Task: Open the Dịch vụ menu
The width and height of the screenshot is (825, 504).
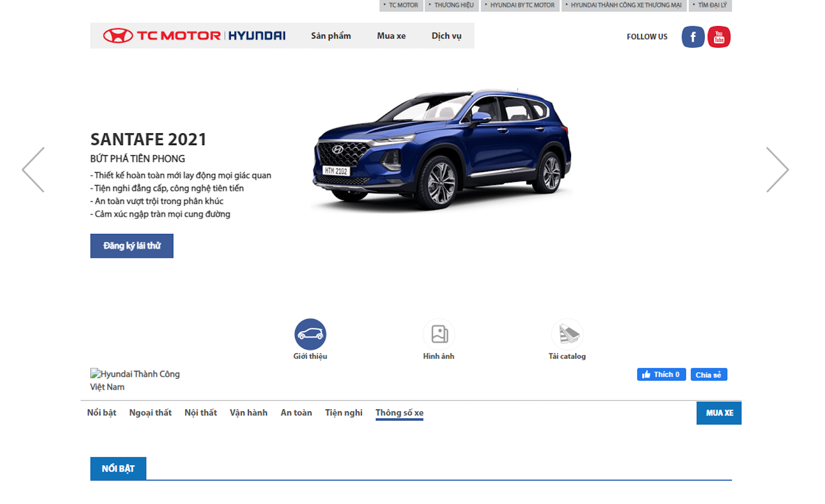Action: 447,36
